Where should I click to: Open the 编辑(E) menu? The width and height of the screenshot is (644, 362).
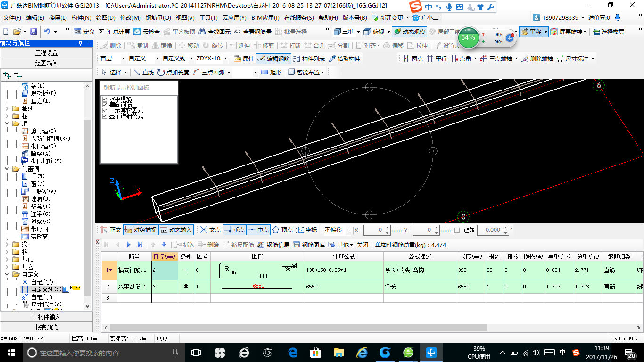click(x=35, y=17)
